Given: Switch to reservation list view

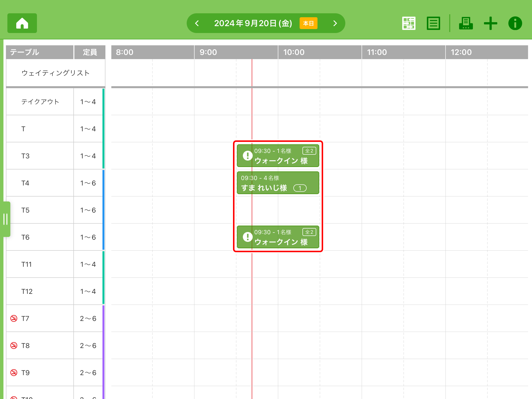Looking at the screenshot, I should tap(433, 23).
